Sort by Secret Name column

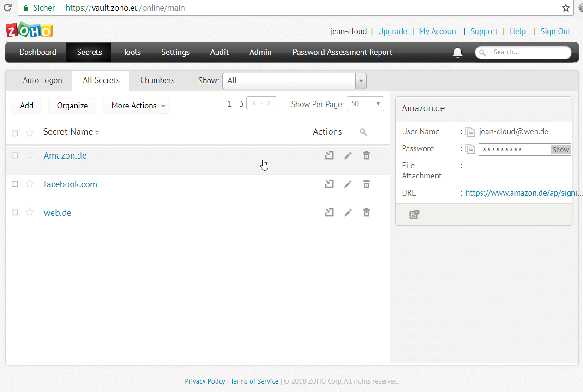pos(71,132)
